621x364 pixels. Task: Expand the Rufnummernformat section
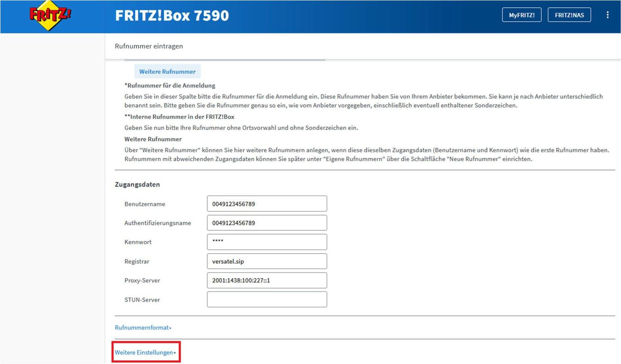pos(142,327)
